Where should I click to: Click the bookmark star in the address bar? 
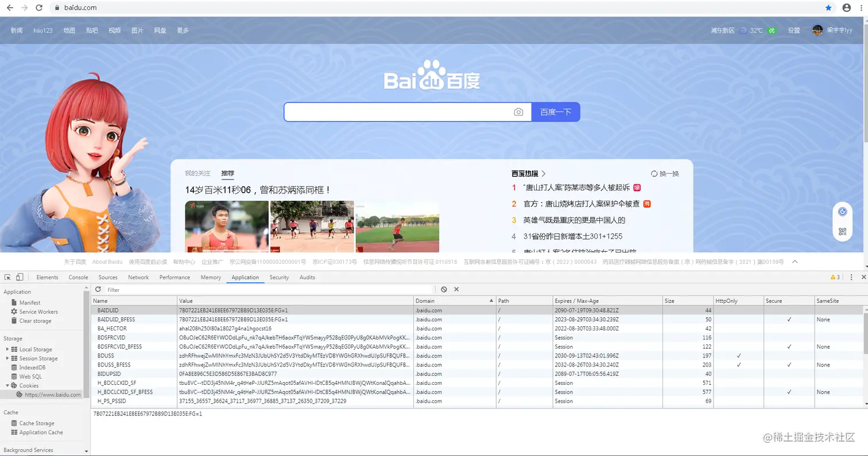click(x=828, y=7)
